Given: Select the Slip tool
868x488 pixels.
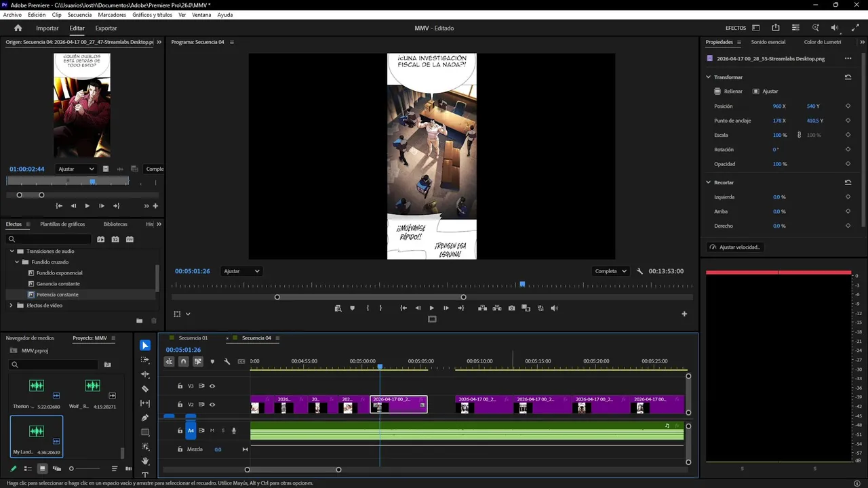Looking at the screenshot, I should click(145, 403).
